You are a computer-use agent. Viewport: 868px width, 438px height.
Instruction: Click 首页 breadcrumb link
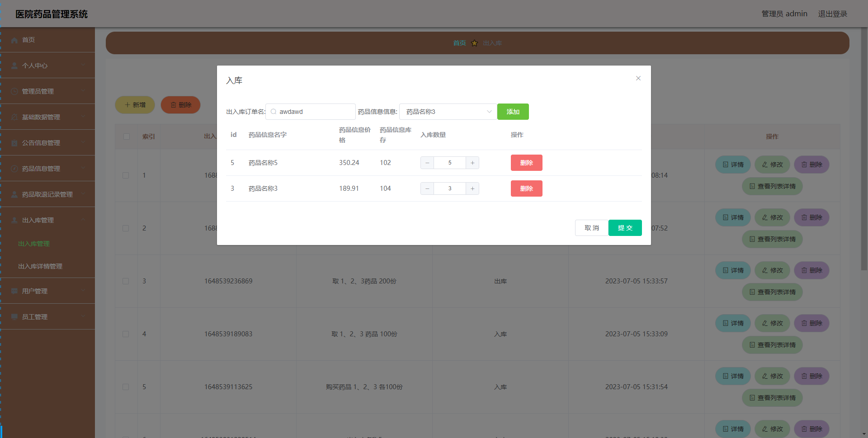(x=459, y=43)
